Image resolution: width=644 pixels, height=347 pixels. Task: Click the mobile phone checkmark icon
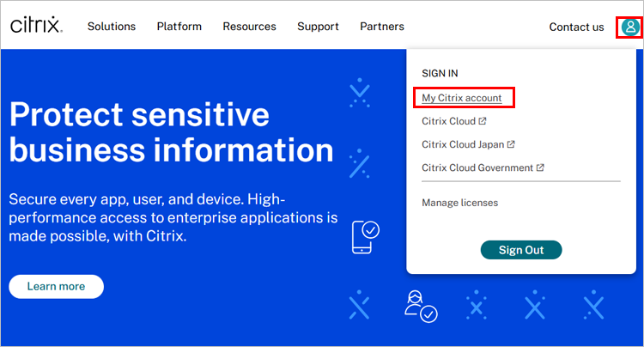[365, 236]
